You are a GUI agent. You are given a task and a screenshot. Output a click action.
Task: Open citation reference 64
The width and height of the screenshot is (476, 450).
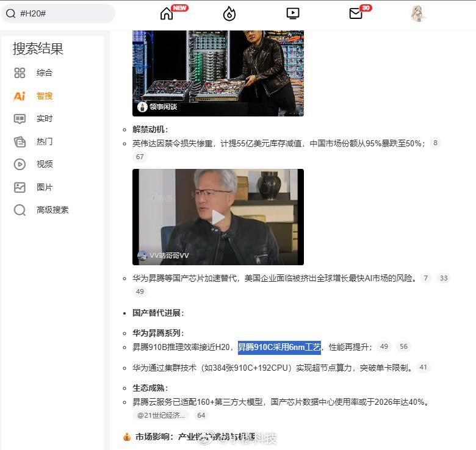pos(201,415)
